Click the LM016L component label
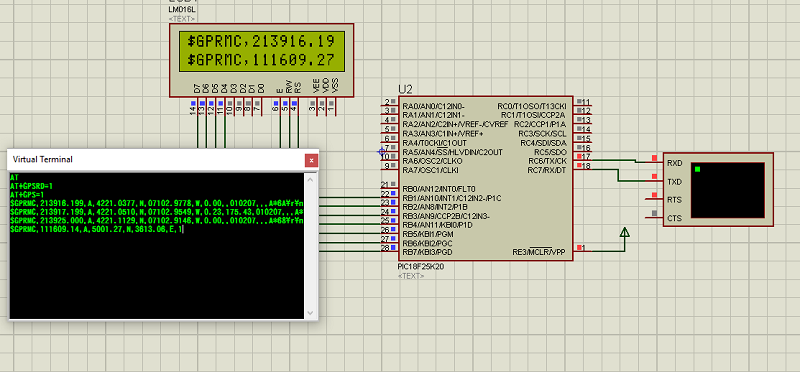Viewport: 800px width, 372px height. (181, 10)
